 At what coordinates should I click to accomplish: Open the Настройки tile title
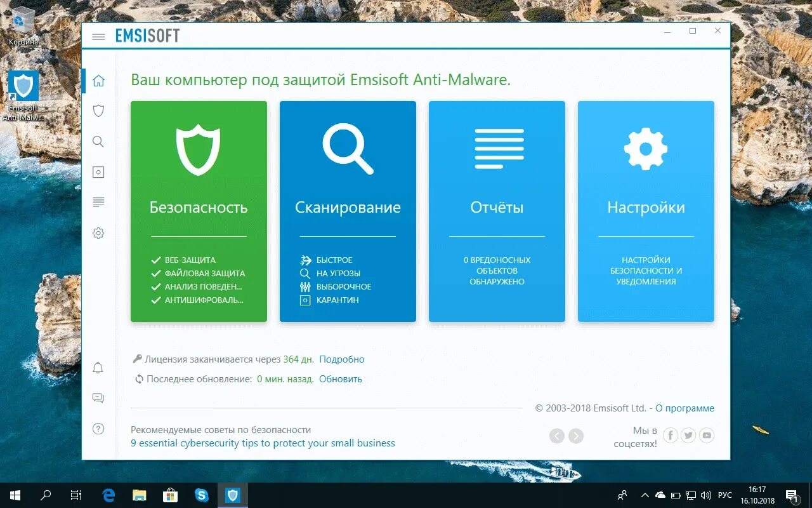646,208
